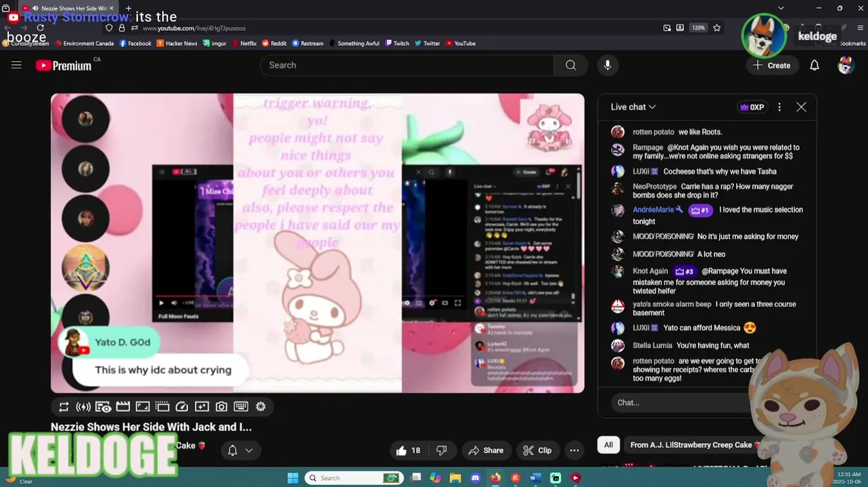The width and height of the screenshot is (868, 487).
Task: Open the Facebook bookmark
Action: pyautogui.click(x=135, y=43)
